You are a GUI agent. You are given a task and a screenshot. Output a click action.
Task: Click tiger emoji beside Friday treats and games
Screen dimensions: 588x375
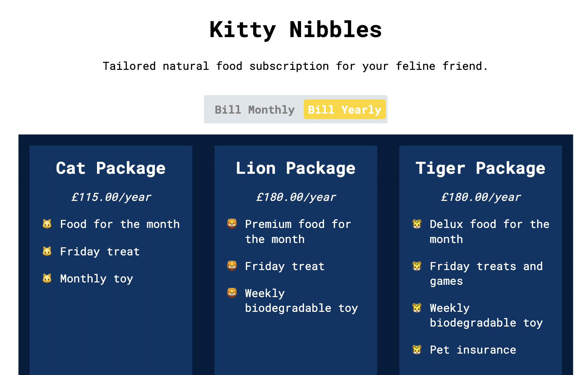click(417, 266)
